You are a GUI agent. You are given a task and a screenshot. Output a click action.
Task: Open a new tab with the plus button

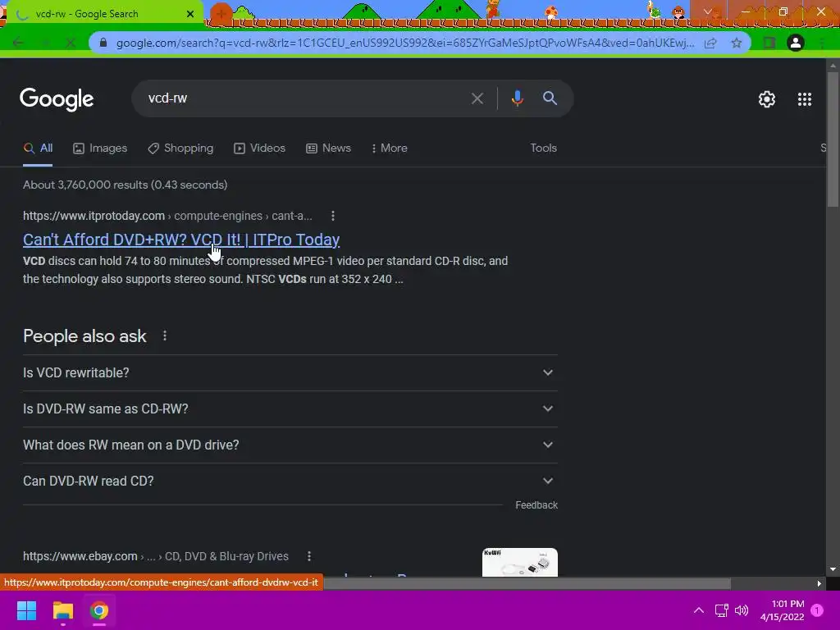pyautogui.click(x=220, y=13)
